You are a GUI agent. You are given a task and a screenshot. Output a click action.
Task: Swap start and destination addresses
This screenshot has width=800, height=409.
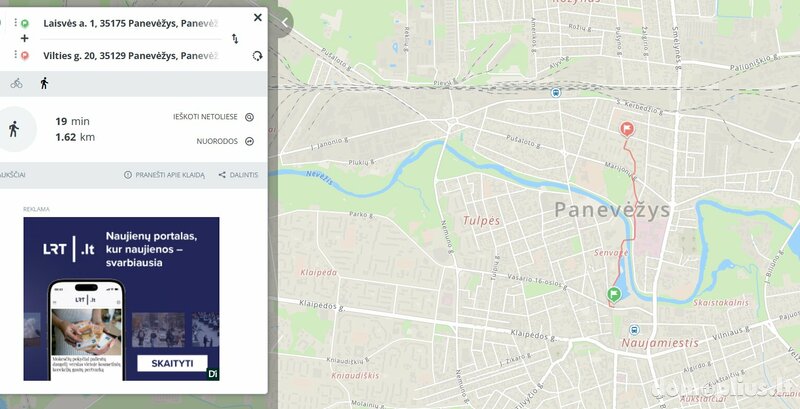[x=235, y=39]
